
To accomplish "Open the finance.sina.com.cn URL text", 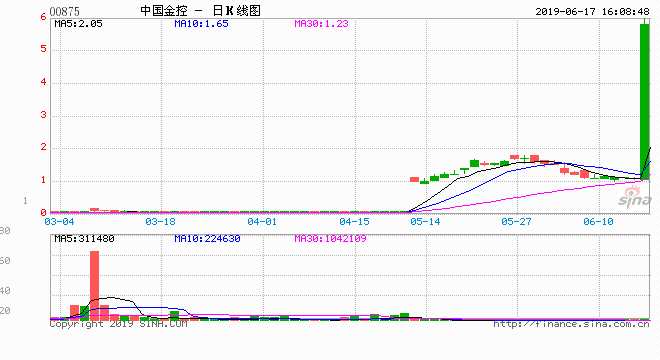I will pos(571,324).
